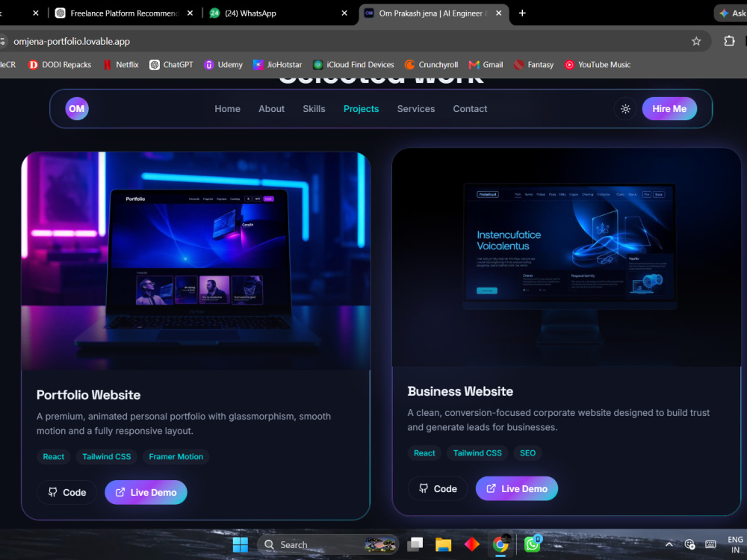Image resolution: width=747 pixels, height=560 pixels.
Task: Launch Live Demo of Portfolio Website
Action: point(146,492)
